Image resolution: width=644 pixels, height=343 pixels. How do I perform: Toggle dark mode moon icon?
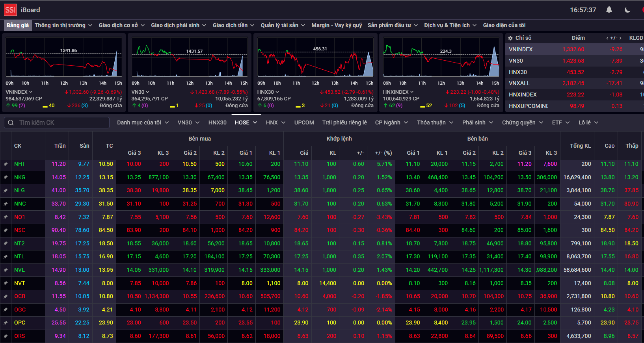click(627, 10)
